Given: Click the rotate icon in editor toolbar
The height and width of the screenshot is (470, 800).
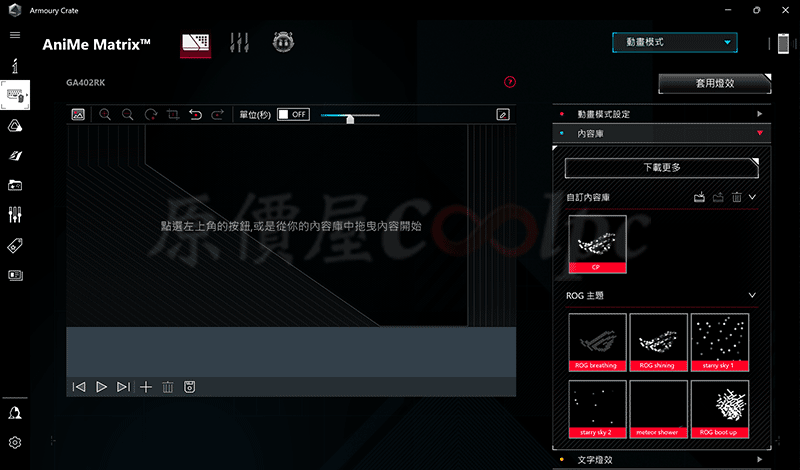Looking at the screenshot, I should (151, 114).
